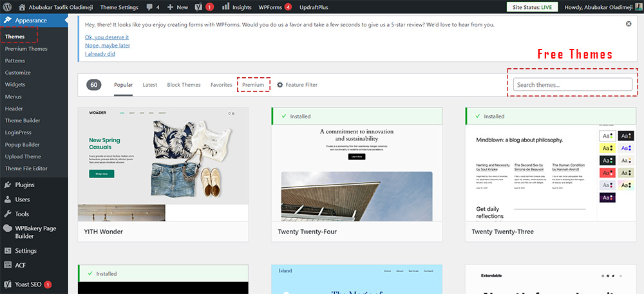
Task: Open the Yoast icon in the admin bar
Action: tap(198, 7)
